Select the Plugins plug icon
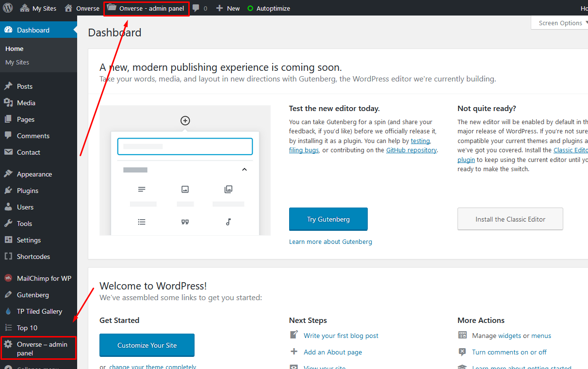 point(8,191)
